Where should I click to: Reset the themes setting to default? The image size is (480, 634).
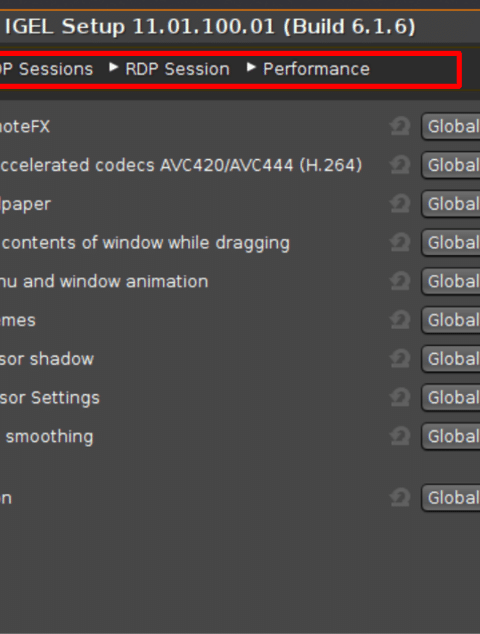click(400, 320)
